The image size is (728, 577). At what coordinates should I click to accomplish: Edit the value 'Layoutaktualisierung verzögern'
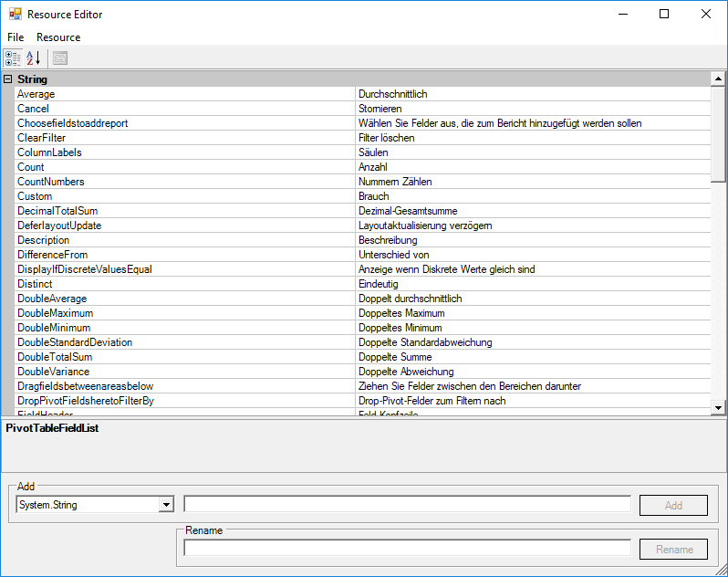click(533, 226)
